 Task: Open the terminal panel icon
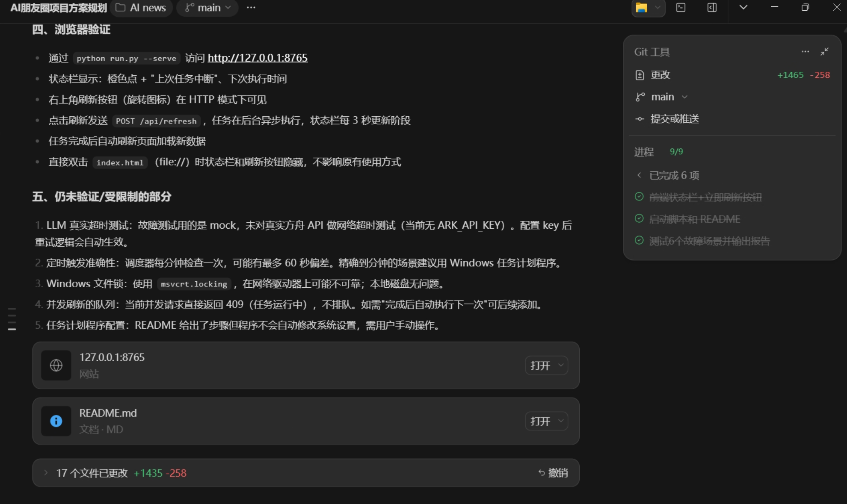click(x=681, y=8)
